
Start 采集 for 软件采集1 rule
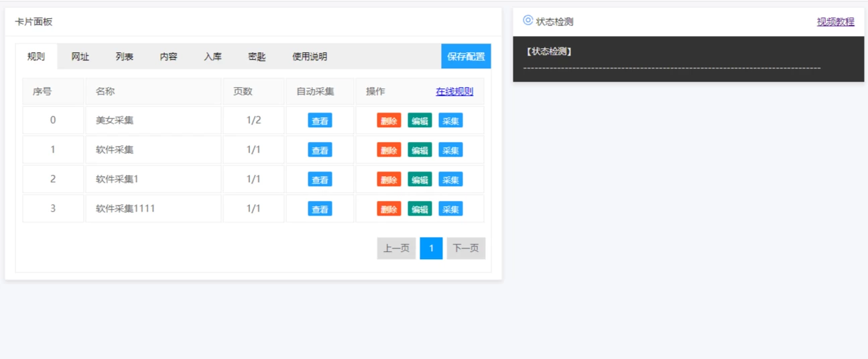pos(450,179)
